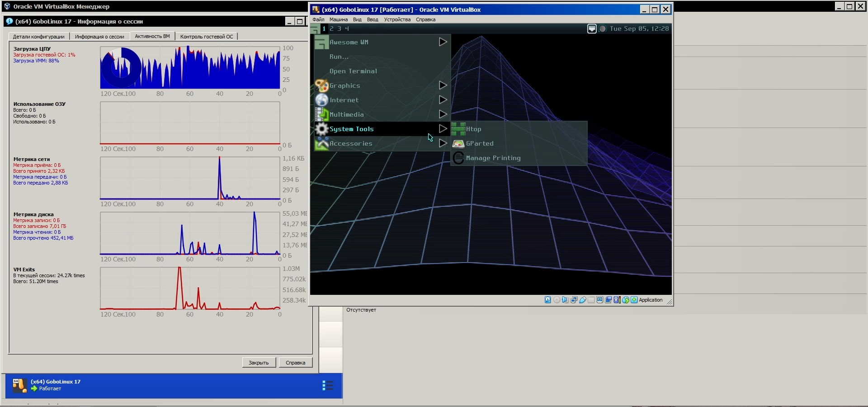The height and width of the screenshot is (407, 868).
Task: Select Open Terminal in the Awesome menu
Action: point(353,71)
